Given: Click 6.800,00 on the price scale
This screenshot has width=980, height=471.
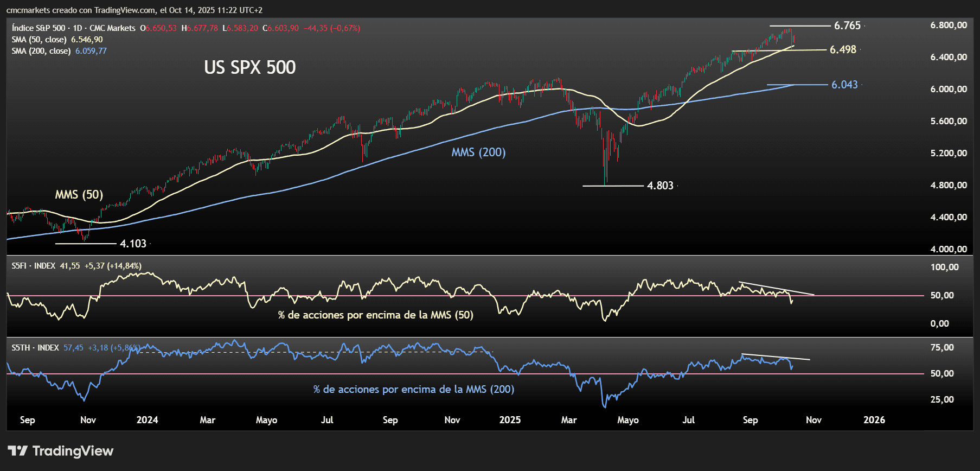Looking at the screenshot, I should tap(949, 26).
